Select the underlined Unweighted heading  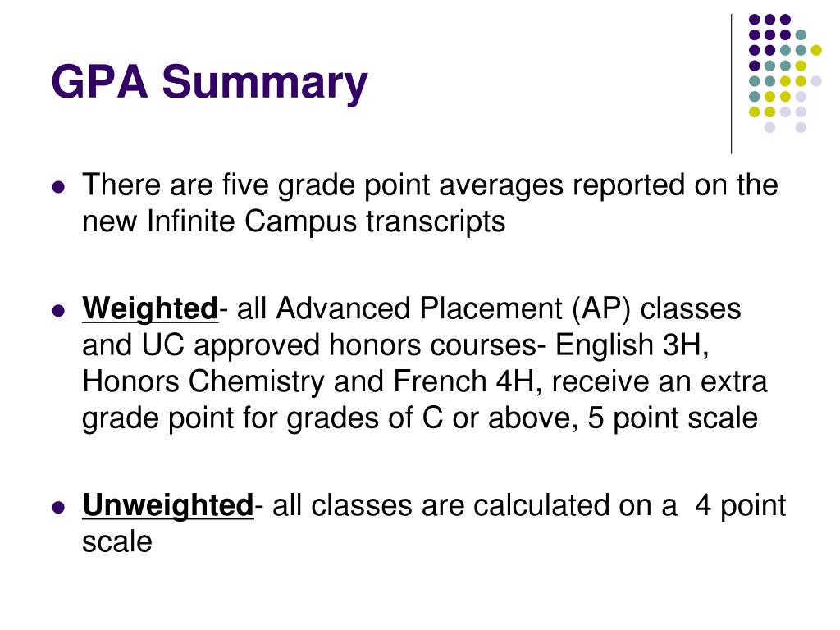pyautogui.click(x=167, y=505)
